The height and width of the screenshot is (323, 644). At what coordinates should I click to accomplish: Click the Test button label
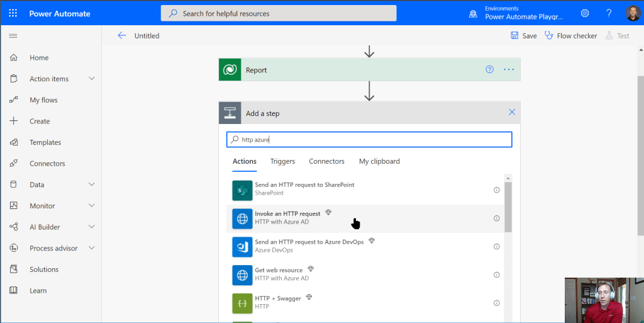click(623, 36)
